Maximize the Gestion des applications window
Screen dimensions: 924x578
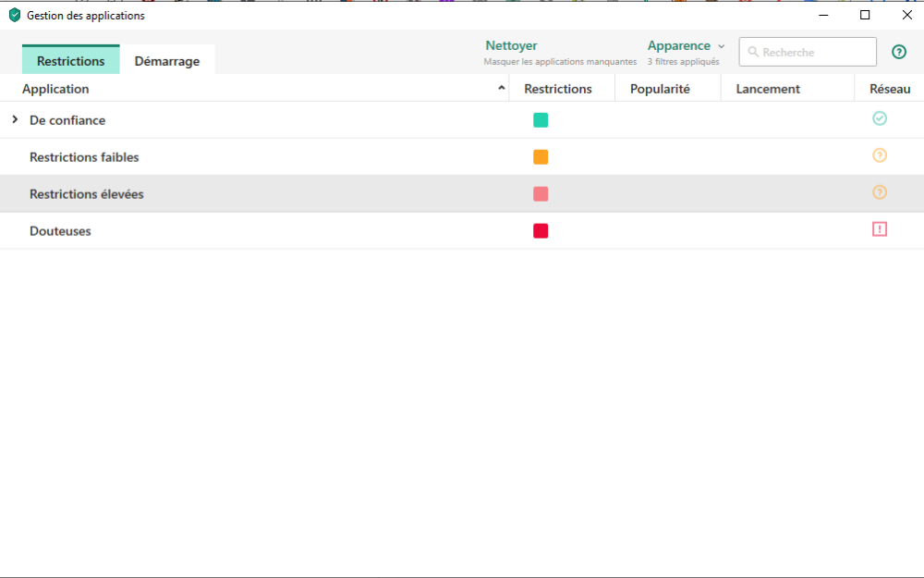click(x=865, y=16)
